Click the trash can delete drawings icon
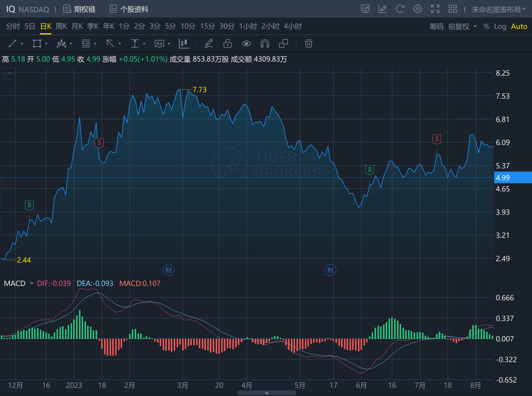The width and height of the screenshot is (532, 396). coord(308,44)
